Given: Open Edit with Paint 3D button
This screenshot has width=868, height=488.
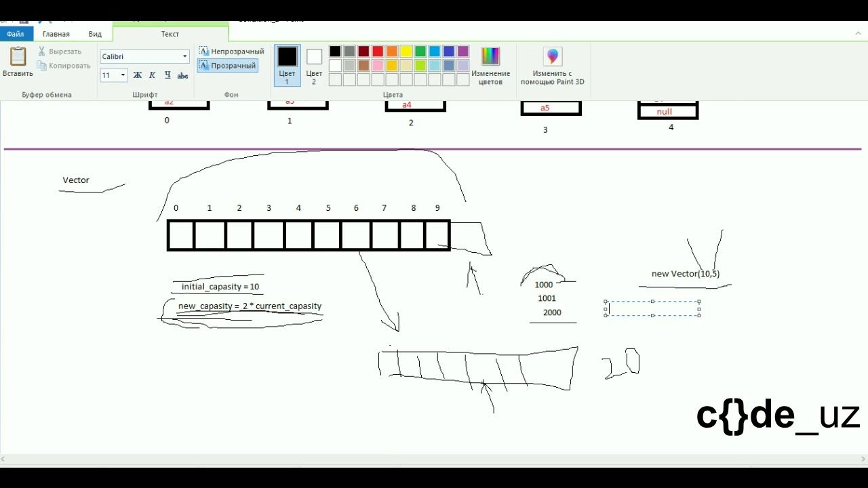Looking at the screenshot, I should pyautogui.click(x=552, y=66).
